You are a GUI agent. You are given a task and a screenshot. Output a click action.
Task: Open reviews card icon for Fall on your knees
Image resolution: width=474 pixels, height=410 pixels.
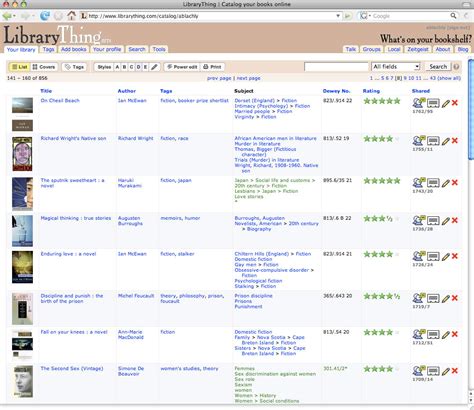coord(433,334)
